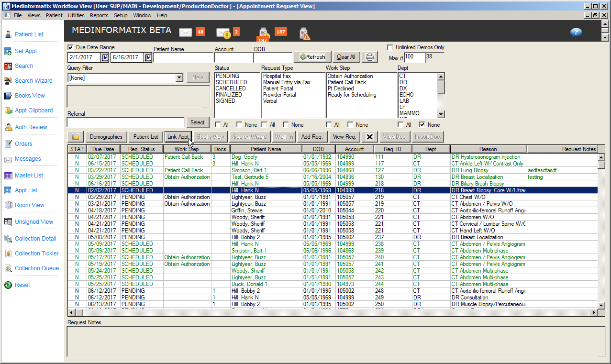Select ECHO in the Dept list
The image size is (611, 364).
pyautogui.click(x=407, y=95)
